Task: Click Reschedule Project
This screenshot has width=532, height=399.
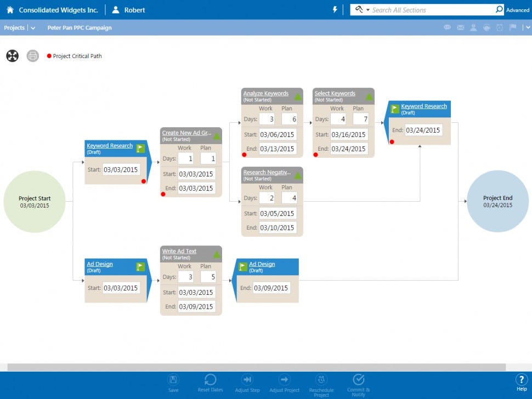Action: click(x=321, y=385)
